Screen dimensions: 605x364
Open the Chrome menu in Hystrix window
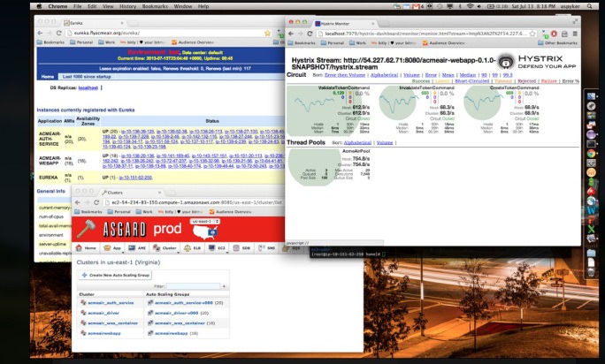[575, 34]
